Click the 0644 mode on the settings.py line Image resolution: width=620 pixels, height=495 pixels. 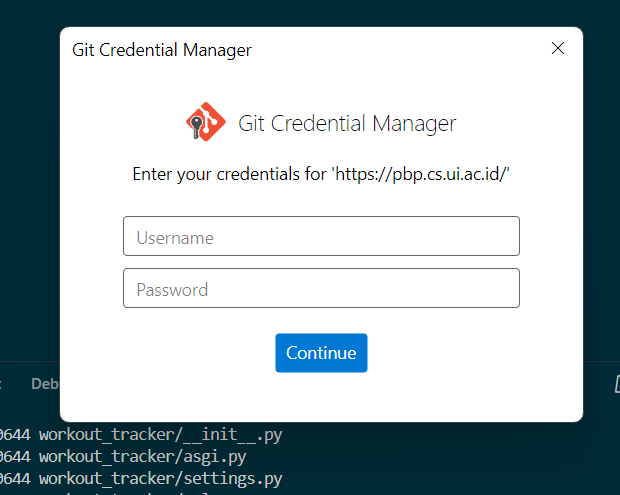[15, 479]
